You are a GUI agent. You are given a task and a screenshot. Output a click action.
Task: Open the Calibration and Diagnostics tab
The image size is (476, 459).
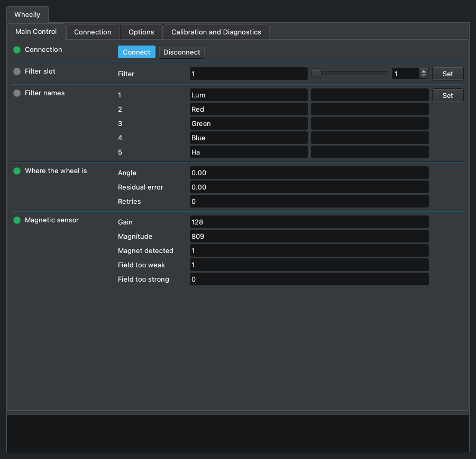(216, 32)
